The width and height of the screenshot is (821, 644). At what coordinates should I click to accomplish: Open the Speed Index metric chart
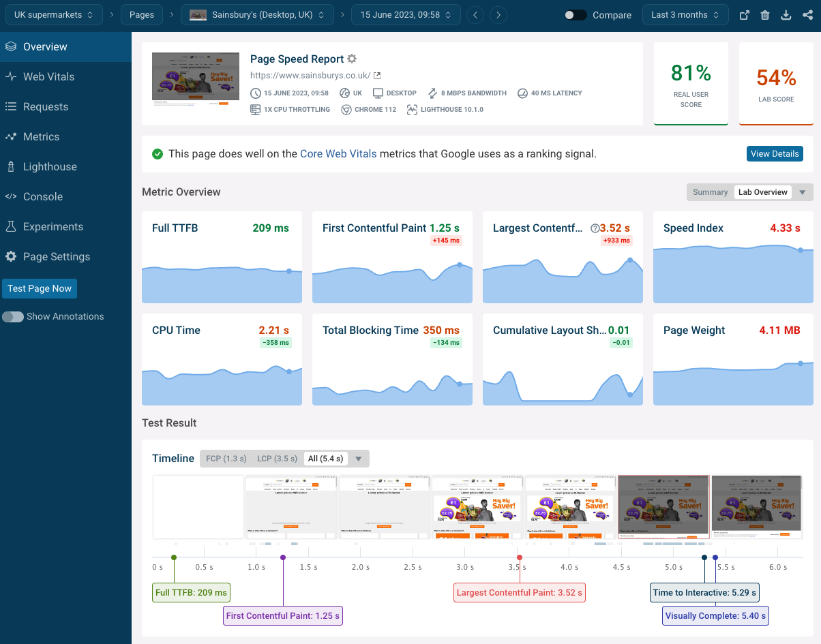pyautogui.click(x=733, y=257)
